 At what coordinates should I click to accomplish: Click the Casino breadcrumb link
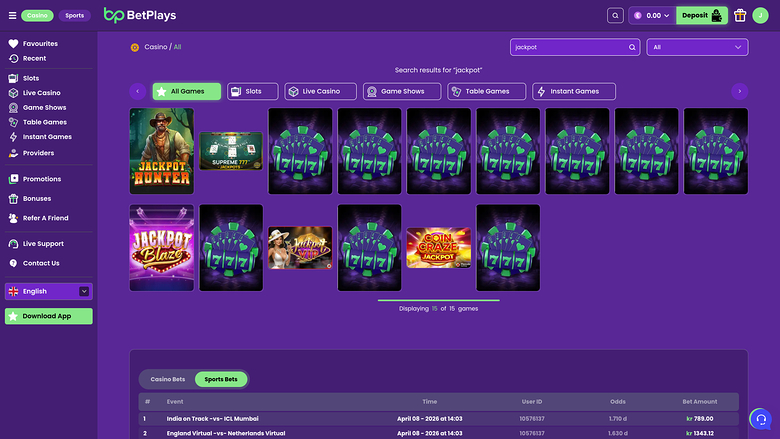(x=156, y=47)
